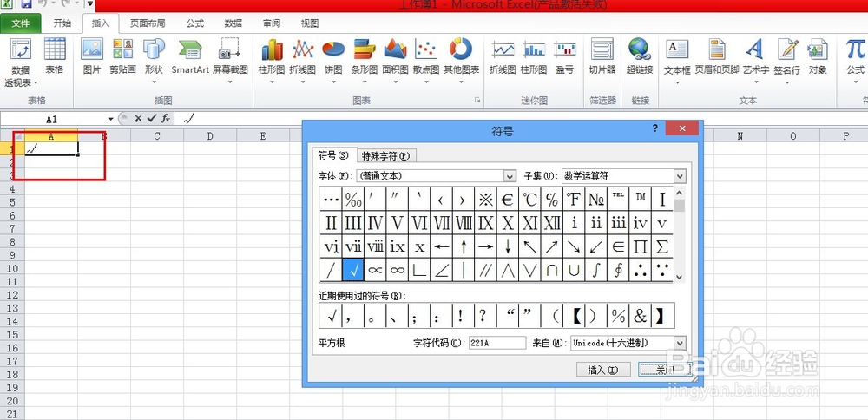Insert a table (表格)

coord(54,56)
